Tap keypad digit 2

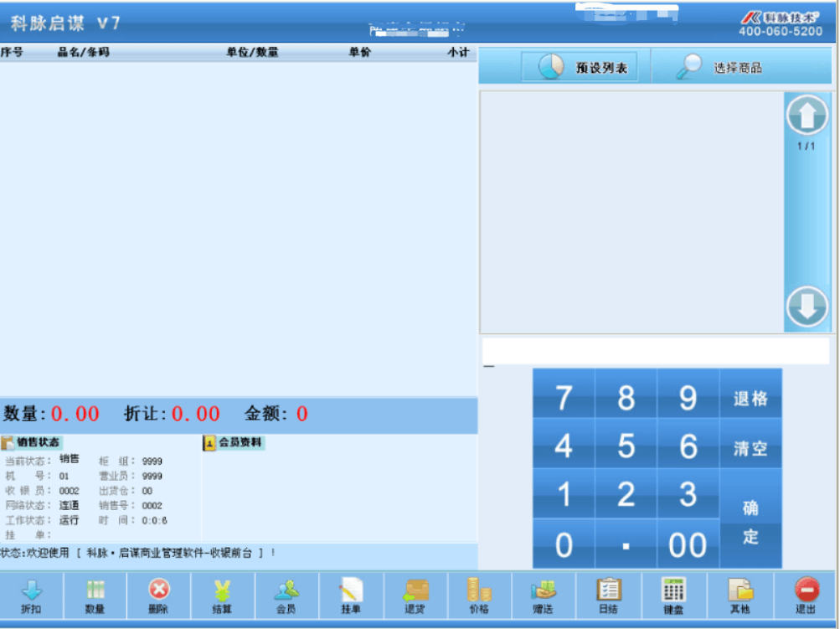click(x=626, y=493)
